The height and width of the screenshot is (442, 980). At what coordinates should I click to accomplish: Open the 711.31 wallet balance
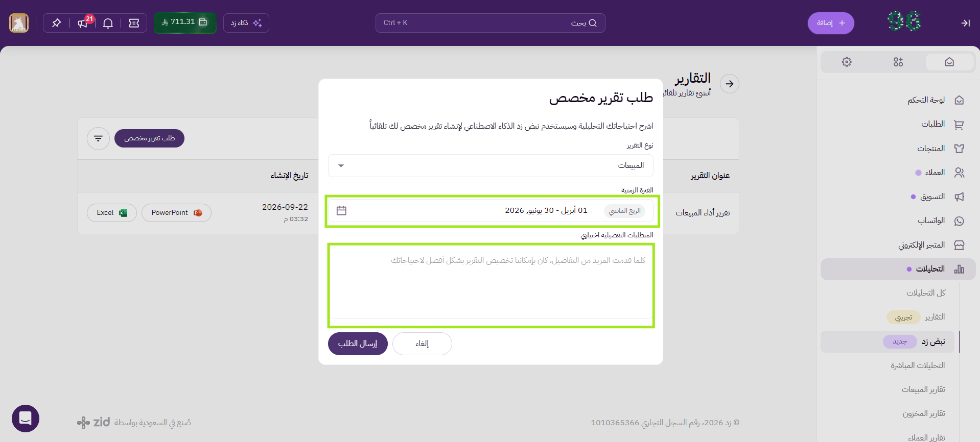[x=185, y=22]
